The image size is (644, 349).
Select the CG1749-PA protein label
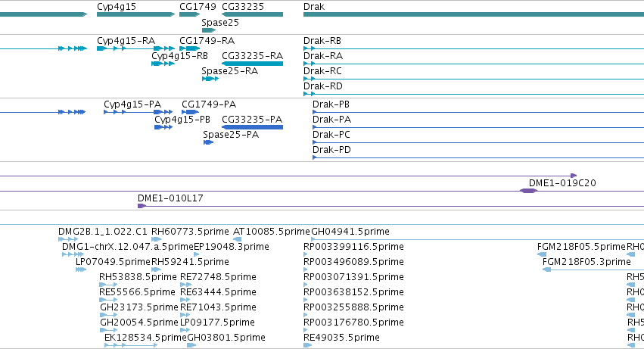point(209,104)
